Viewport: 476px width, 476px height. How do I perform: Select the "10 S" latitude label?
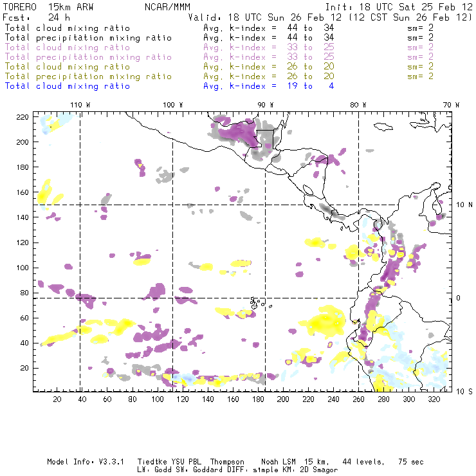point(464,392)
